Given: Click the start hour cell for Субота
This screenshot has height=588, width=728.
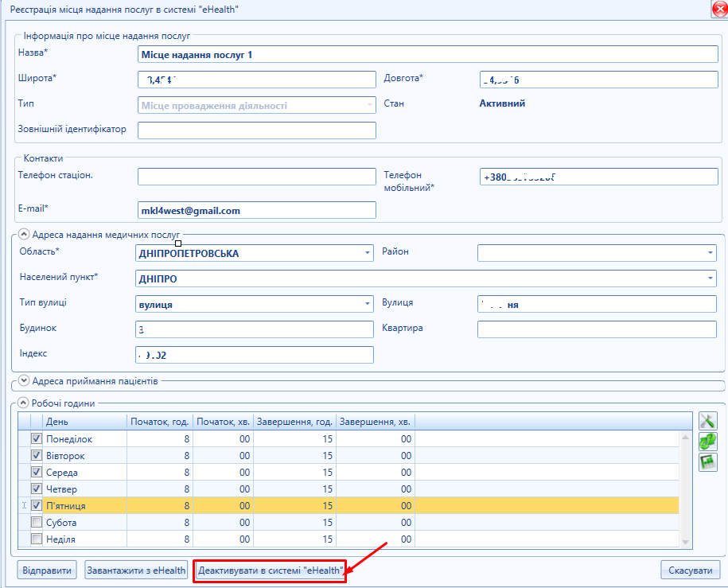Looking at the screenshot, I should click(160, 523).
